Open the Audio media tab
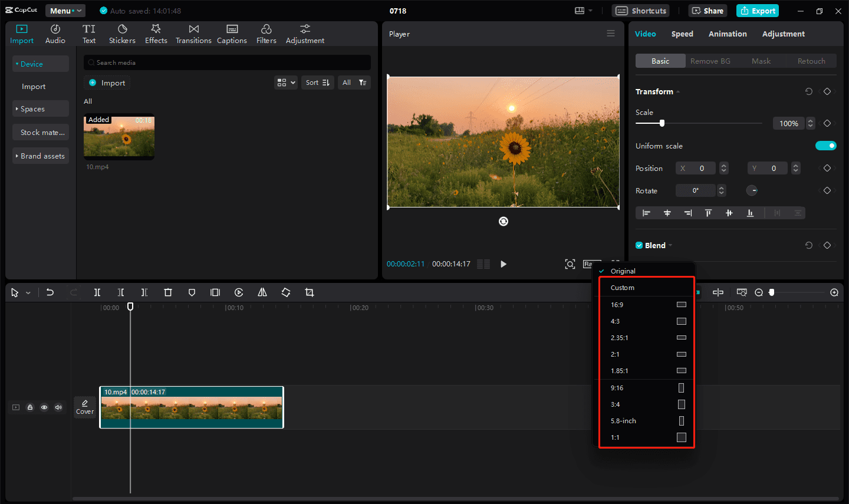849x504 pixels. [55, 34]
